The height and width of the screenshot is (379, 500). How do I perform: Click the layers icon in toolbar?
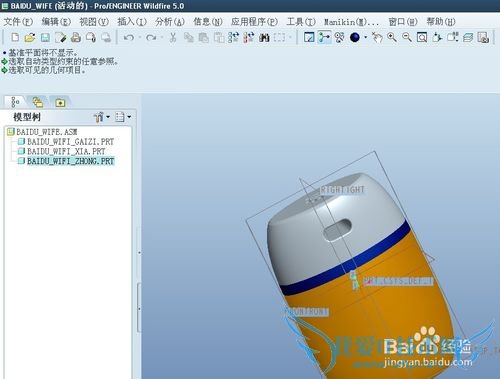(468, 37)
